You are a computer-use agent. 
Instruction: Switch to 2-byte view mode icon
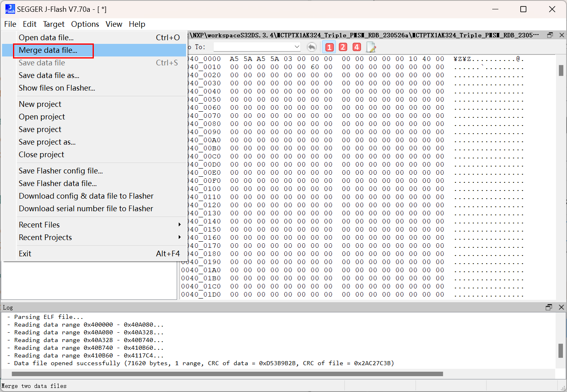point(343,47)
